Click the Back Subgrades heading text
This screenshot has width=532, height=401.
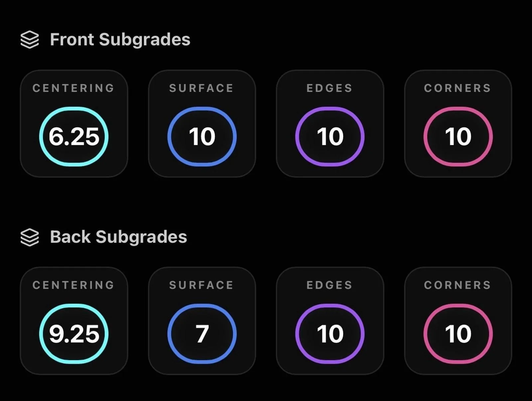[118, 237]
